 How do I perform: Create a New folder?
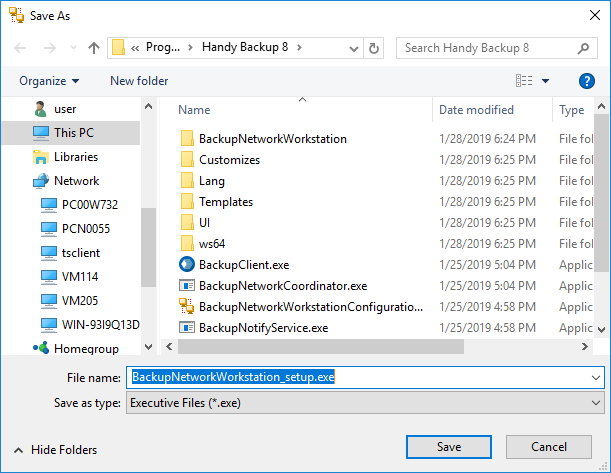[x=139, y=81]
